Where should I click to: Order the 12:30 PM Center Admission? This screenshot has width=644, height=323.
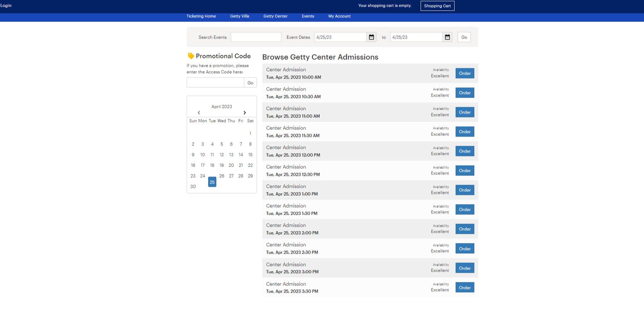click(465, 171)
